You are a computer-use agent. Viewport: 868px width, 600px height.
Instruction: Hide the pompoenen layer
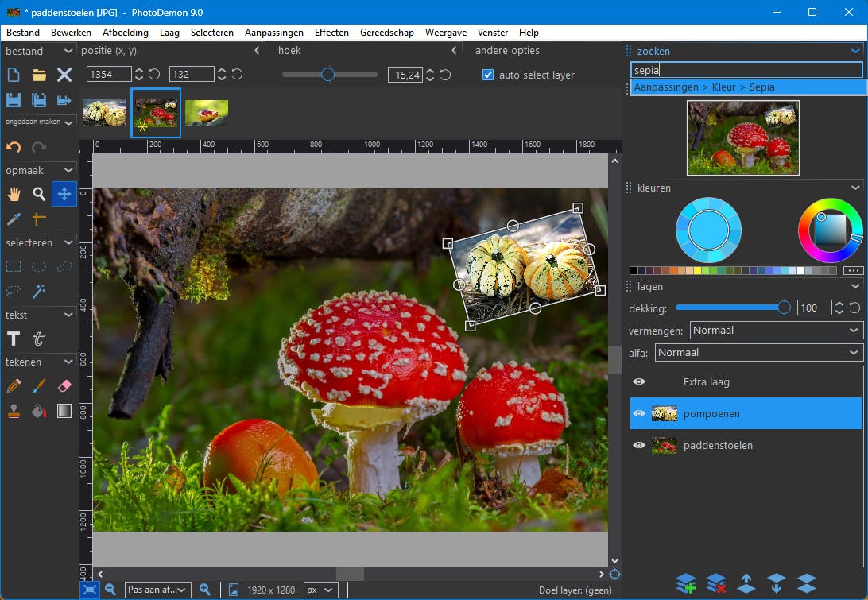click(638, 414)
